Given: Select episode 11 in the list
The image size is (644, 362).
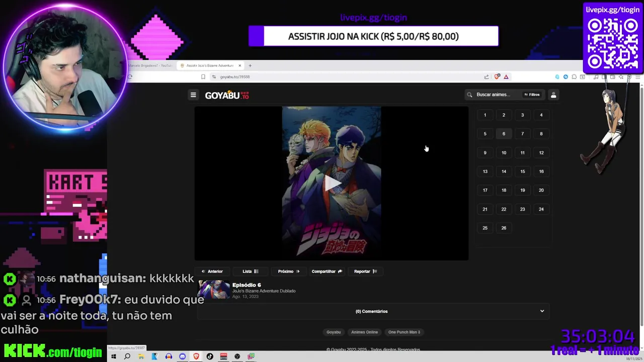Looking at the screenshot, I should (x=522, y=153).
